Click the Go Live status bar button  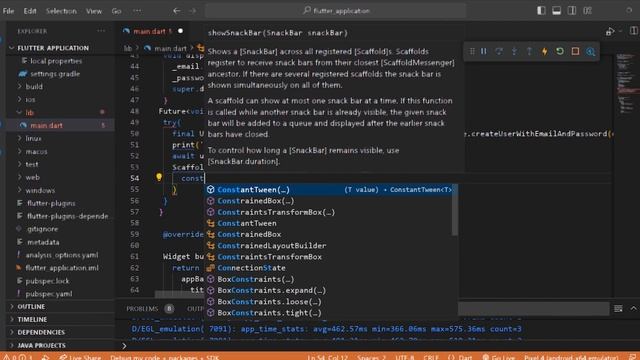pos(499,357)
